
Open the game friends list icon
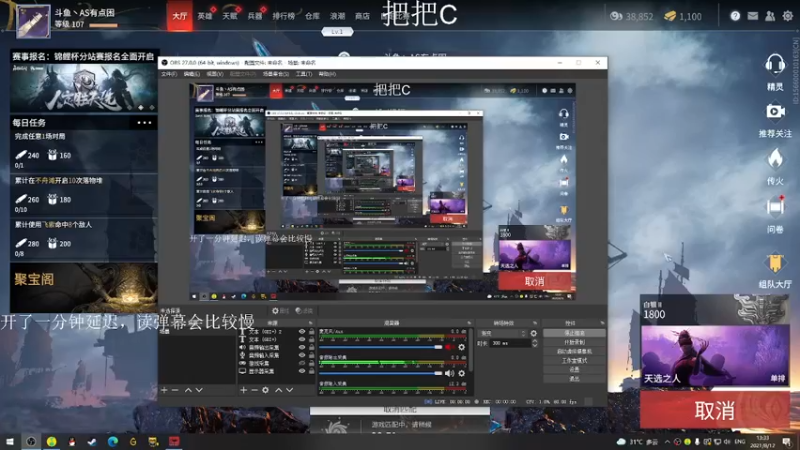point(770,16)
